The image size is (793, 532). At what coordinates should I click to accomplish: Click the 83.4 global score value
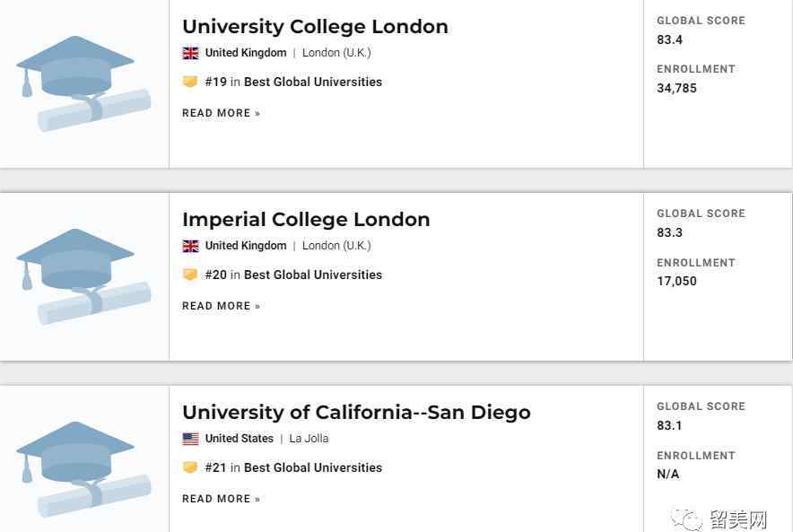point(669,40)
